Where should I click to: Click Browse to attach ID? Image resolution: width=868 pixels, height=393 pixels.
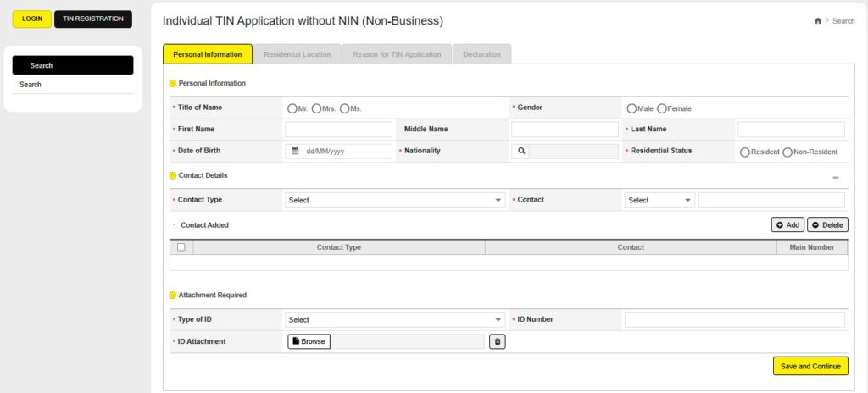(x=309, y=341)
